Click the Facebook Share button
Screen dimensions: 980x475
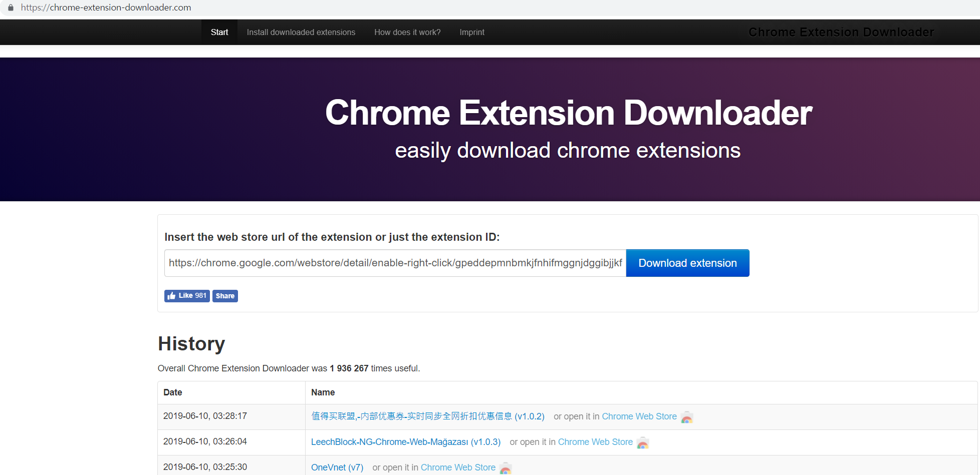tap(225, 296)
